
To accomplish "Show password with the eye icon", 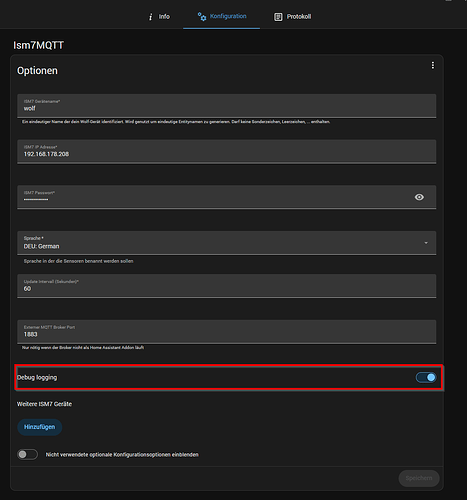I will pos(419,197).
